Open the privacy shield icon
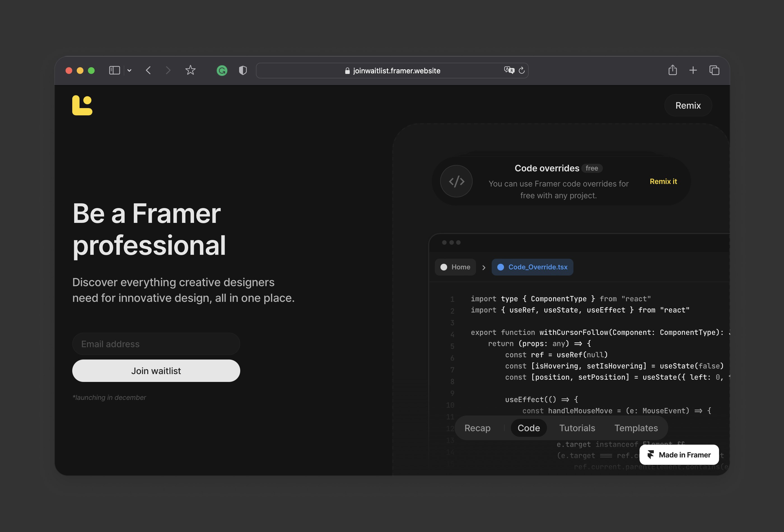The height and width of the screenshot is (532, 784). click(243, 70)
